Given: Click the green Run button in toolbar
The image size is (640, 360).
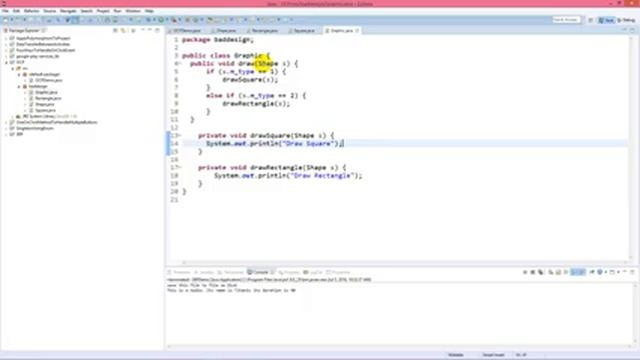Looking at the screenshot, I should [161, 20].
